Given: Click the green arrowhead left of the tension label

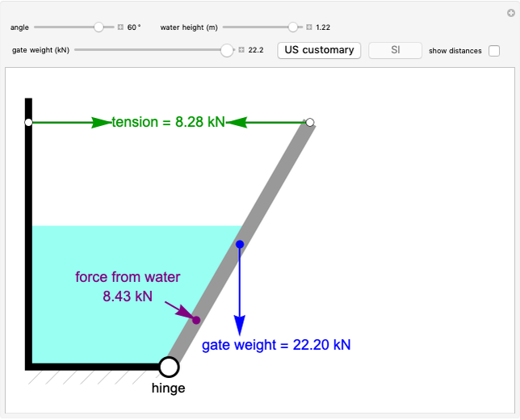Looking at the screenshot, I should click(x=101, y=123).
